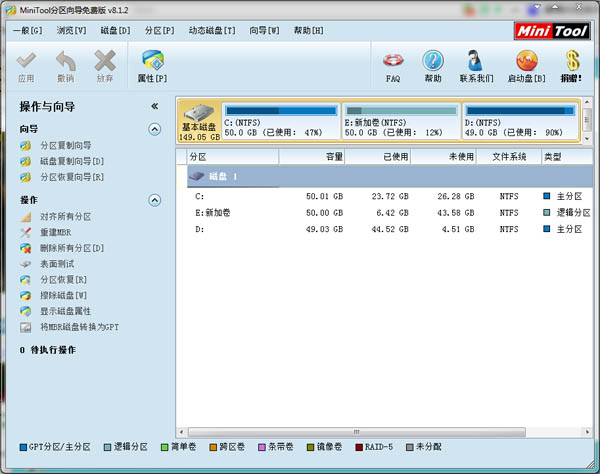Click the 基本磁盘 149.05 GB disk icon
The width and height of the screenshot is (600, 474).
[x=199, y=113]
